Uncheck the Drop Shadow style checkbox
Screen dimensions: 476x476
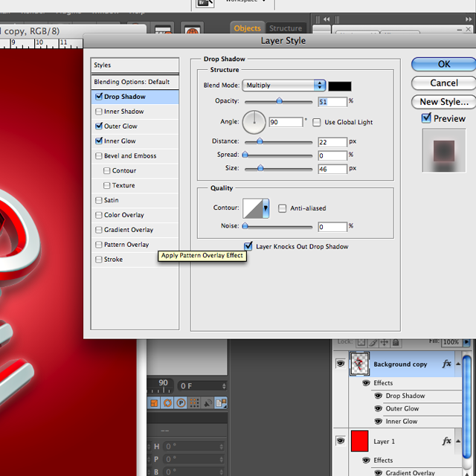tap(99, 97)
